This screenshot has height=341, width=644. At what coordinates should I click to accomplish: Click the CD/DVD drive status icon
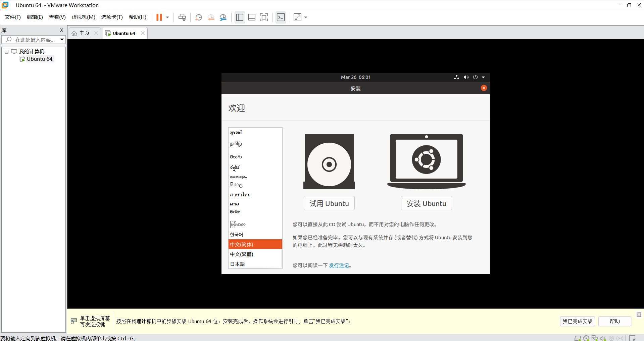tap(586, 338)
